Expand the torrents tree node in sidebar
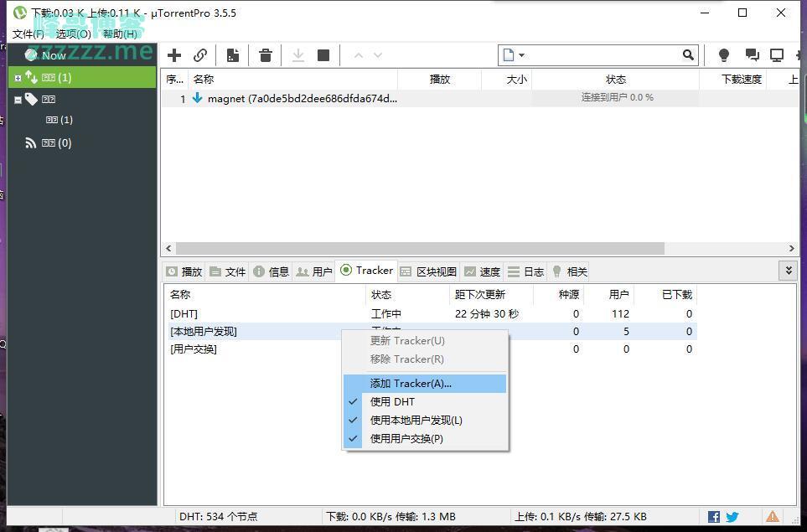The height and width of the screenshot is (532, 807). [x=18, y=78]
